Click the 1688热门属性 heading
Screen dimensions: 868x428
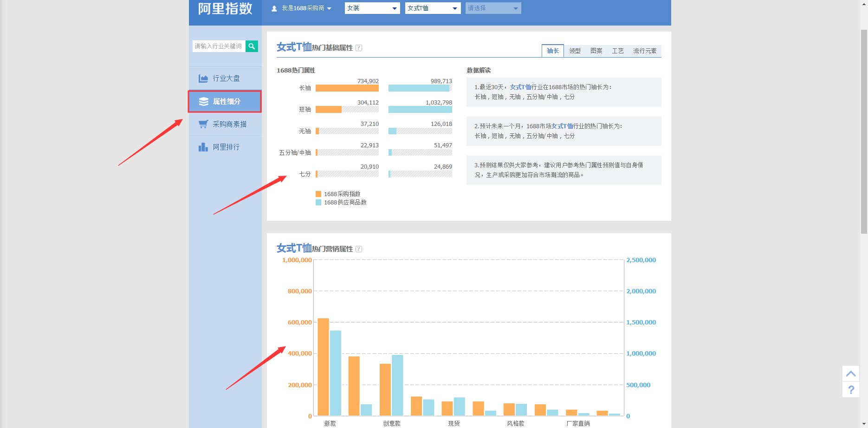[296, 70]
